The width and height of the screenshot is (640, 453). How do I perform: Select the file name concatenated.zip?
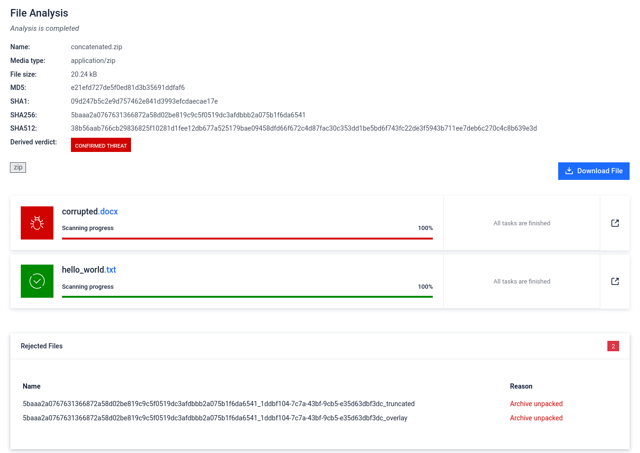[96, 47]
